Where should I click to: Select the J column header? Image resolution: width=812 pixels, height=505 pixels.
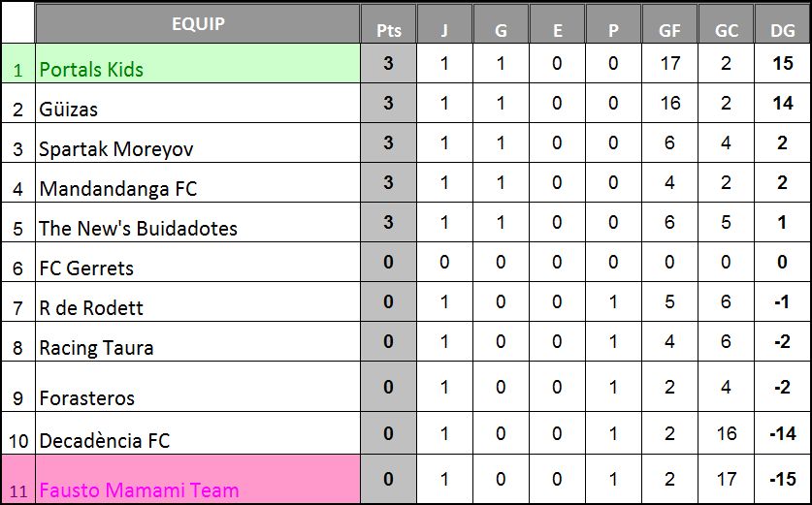[x=445, y=24]
